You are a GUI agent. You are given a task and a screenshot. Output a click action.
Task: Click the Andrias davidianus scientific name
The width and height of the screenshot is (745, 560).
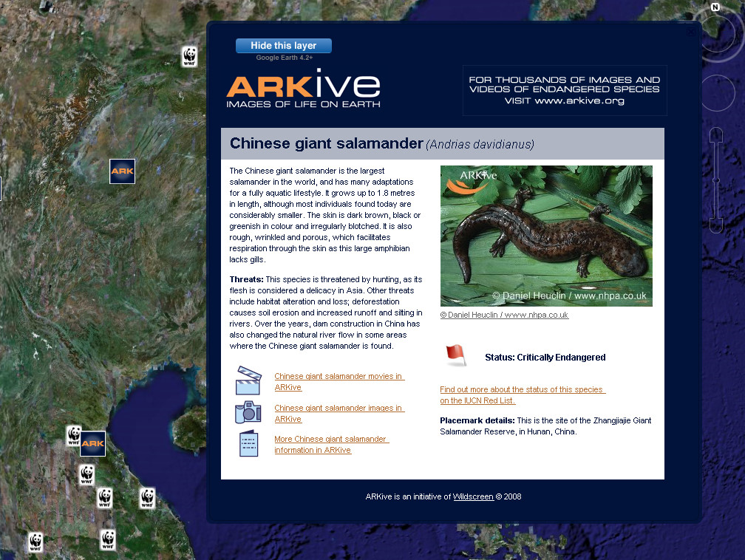coord(480,144)
